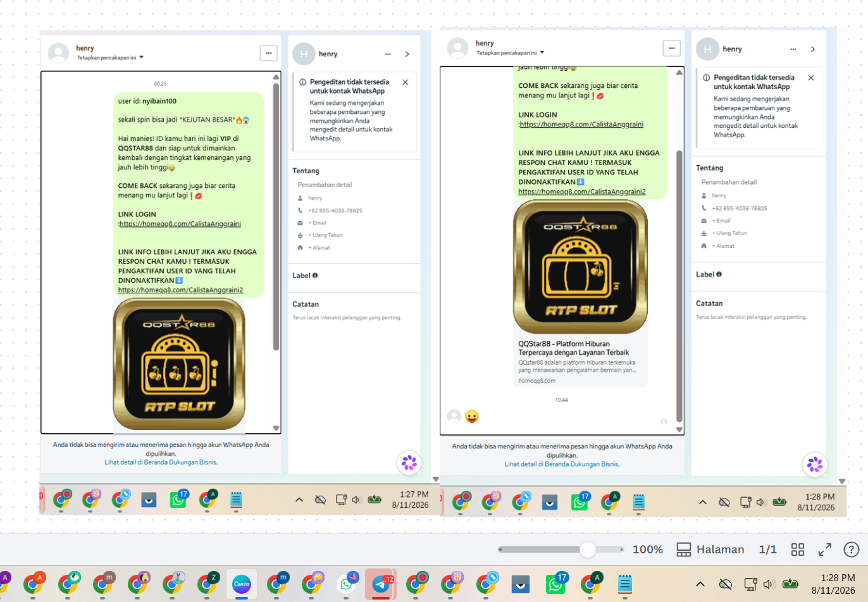Click right chat vertical scrollbar thumb

(679, 286)
